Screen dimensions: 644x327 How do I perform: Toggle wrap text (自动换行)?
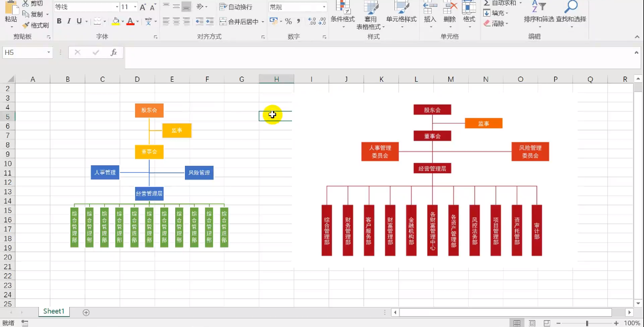coord(236,6)
